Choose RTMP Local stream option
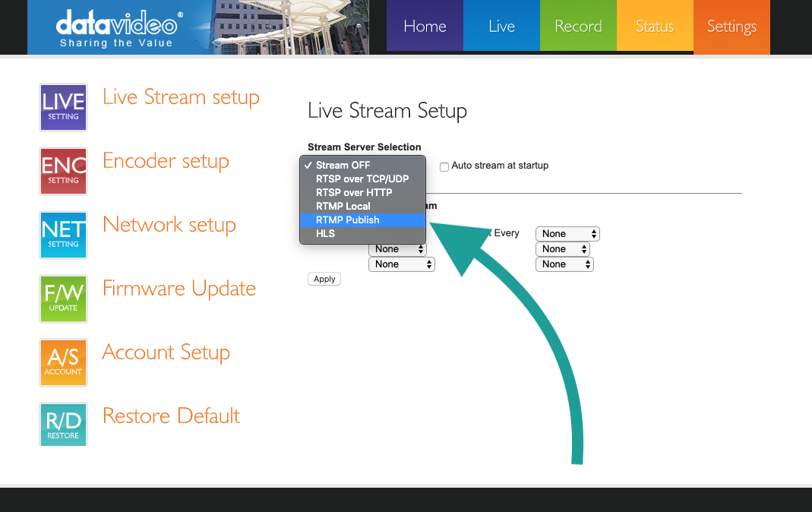This screenshot has width=812, height=512. click(x=343, y=206)
